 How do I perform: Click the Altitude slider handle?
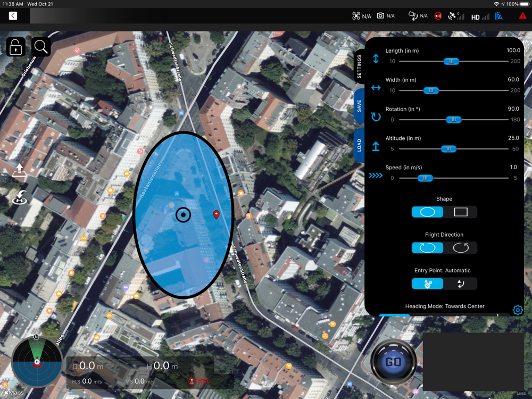pyautogui.click(x=448, y=148)
